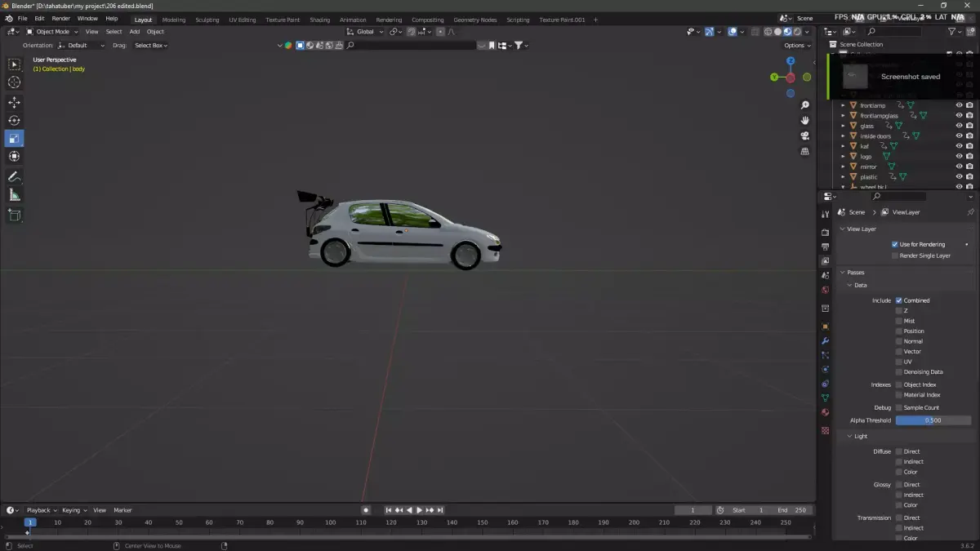Switch to the Modeling workspace tab
The height and width of the screenshot is (551, 980).
174,20
